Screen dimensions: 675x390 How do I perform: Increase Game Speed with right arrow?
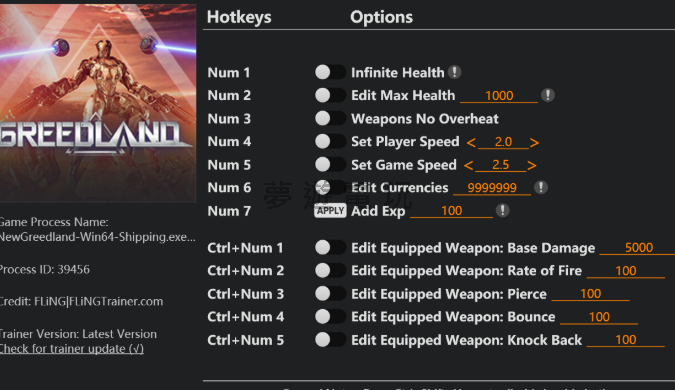(532, 165)
